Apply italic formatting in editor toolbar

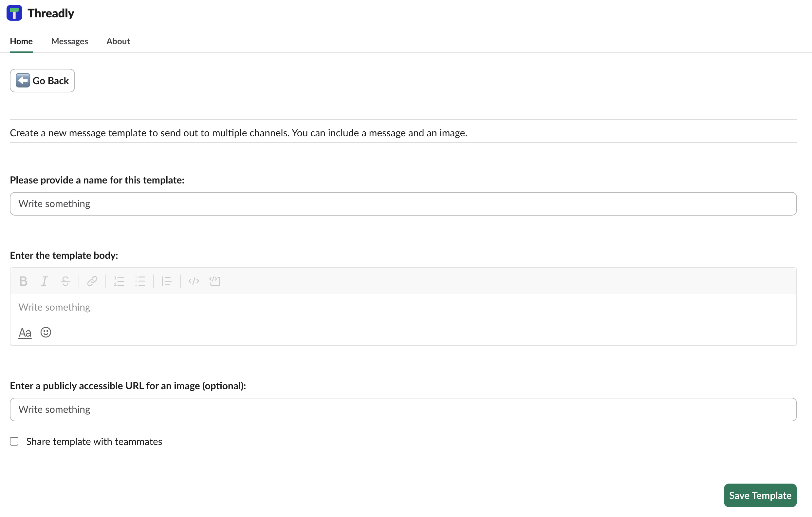tap(44, 281)
